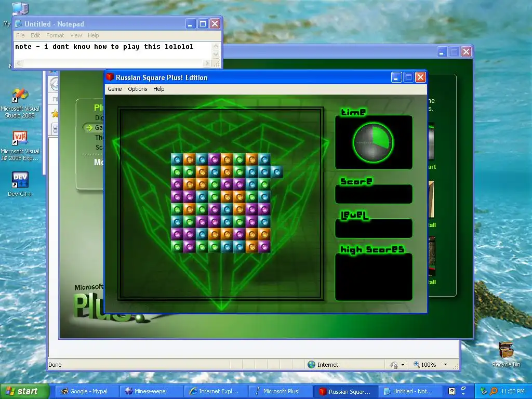Open Microsoft Visual Studio 2005 desktop shortcut
This screenshot has width=532, height=399.
20,103
